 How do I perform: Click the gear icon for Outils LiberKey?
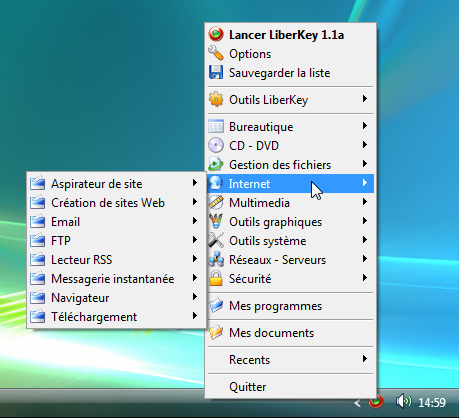point(216,99)
